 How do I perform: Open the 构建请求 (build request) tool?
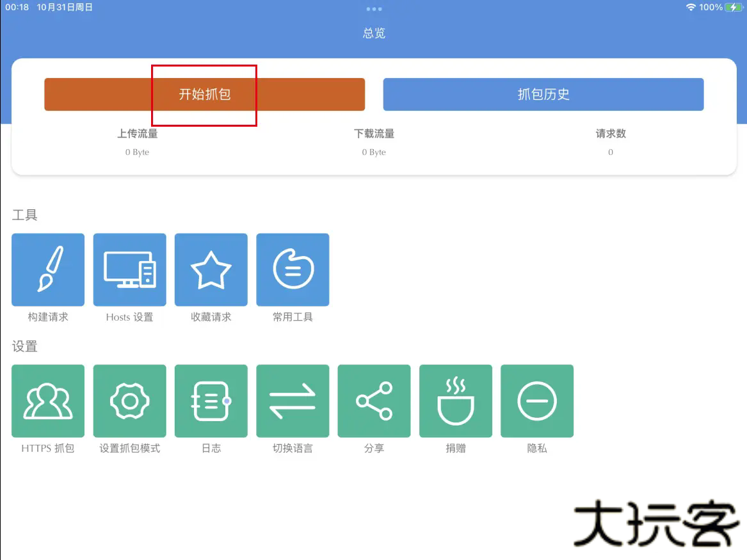tap(48, 269)
